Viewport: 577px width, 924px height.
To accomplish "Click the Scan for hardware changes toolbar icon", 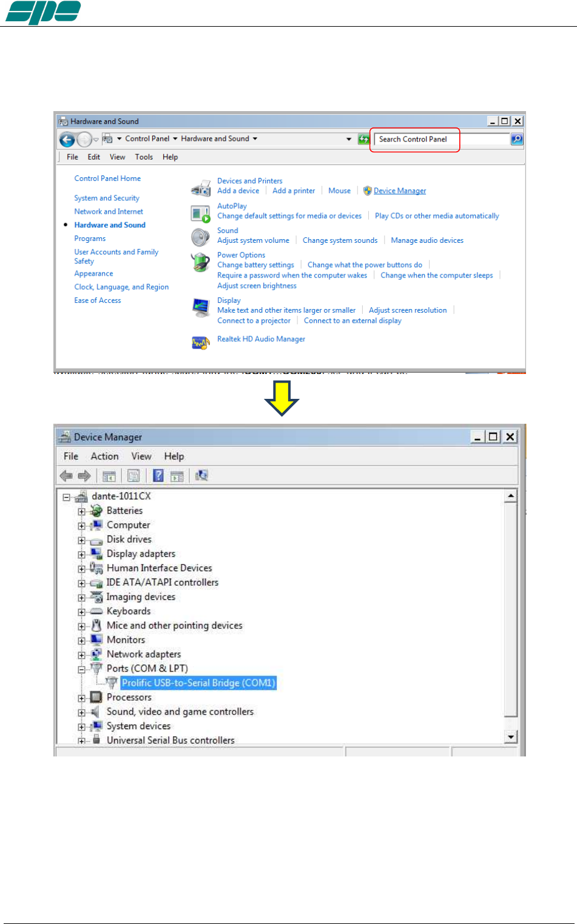I will [201, 475].
